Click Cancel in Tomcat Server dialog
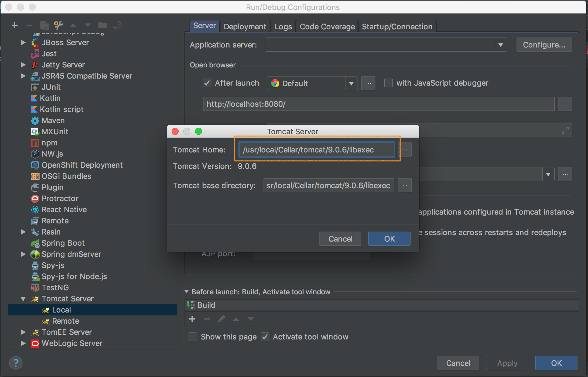 340,239
